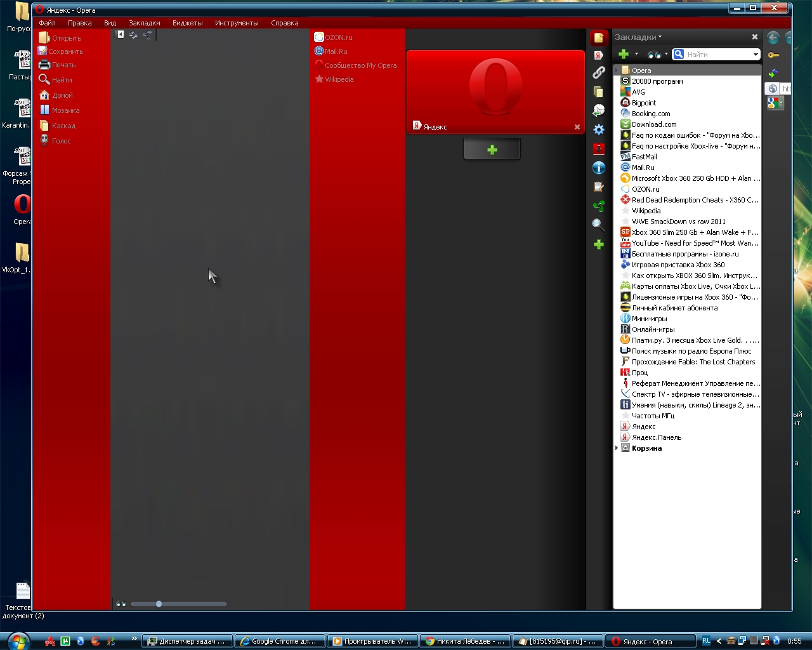Expand the taskbar quick launch chevron

(x=134, y=639)
